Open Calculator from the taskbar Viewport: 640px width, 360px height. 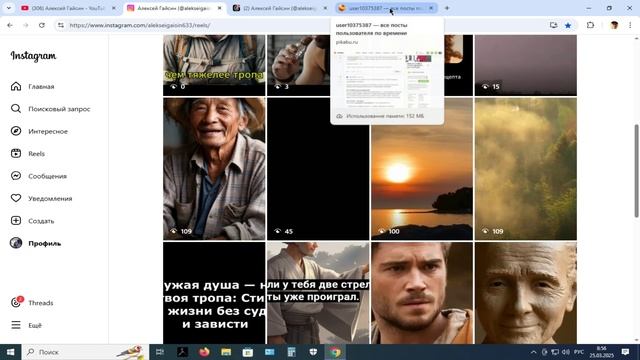(x=291, y=352)
